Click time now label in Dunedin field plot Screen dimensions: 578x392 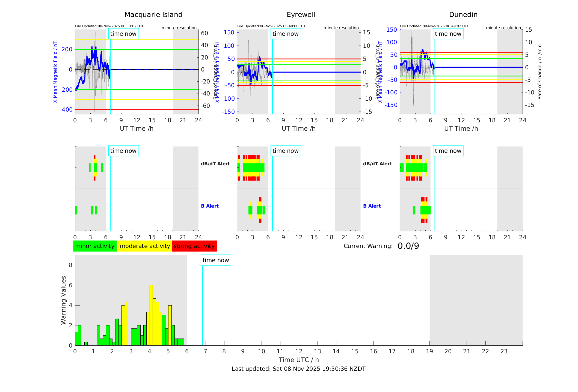coord(448,34)
